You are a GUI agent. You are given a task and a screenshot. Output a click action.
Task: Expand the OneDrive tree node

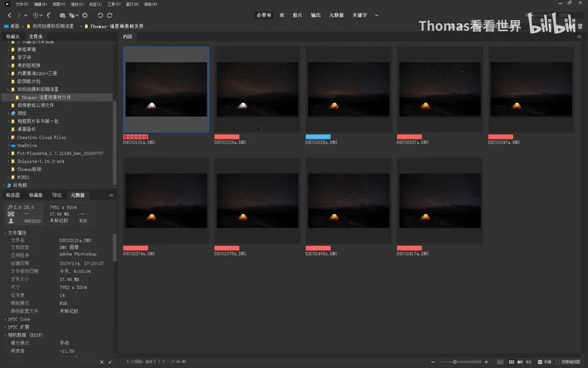click(8, 146)
